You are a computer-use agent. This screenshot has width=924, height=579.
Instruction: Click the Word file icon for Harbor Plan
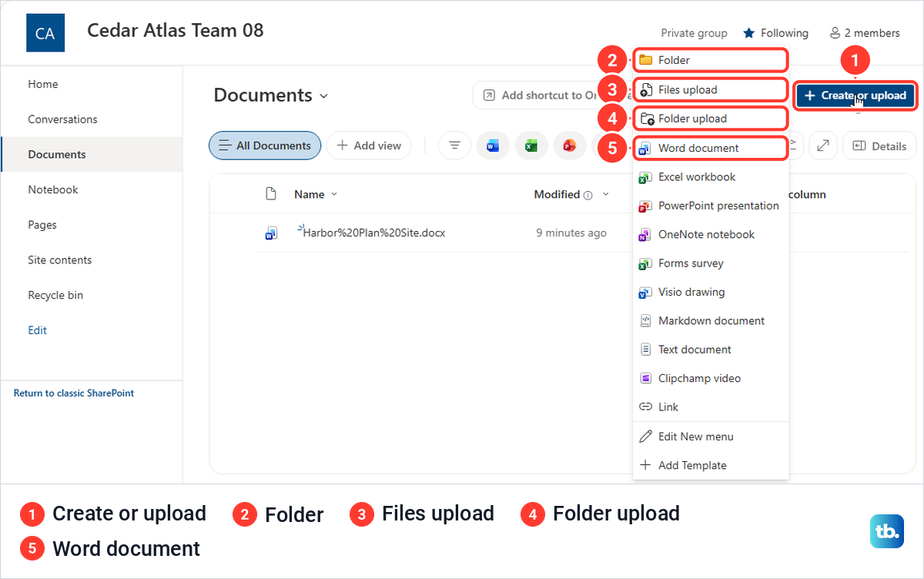(x=271, y=233)
